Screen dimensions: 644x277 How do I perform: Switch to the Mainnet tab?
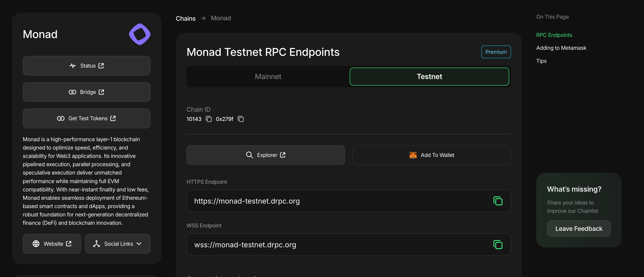(x=268, y=77)
